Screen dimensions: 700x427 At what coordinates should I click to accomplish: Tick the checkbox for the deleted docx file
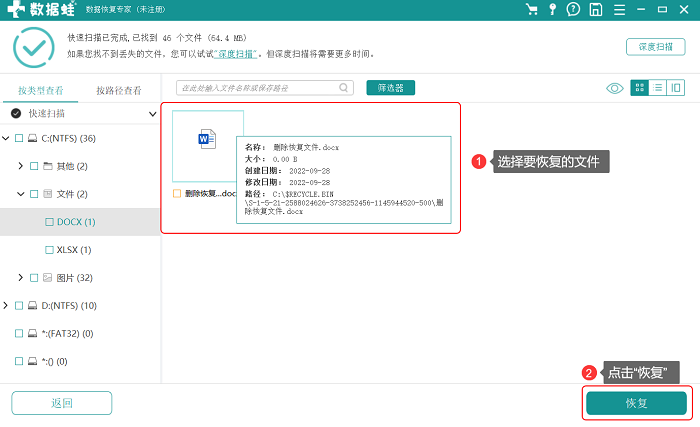tap(177, 193)
